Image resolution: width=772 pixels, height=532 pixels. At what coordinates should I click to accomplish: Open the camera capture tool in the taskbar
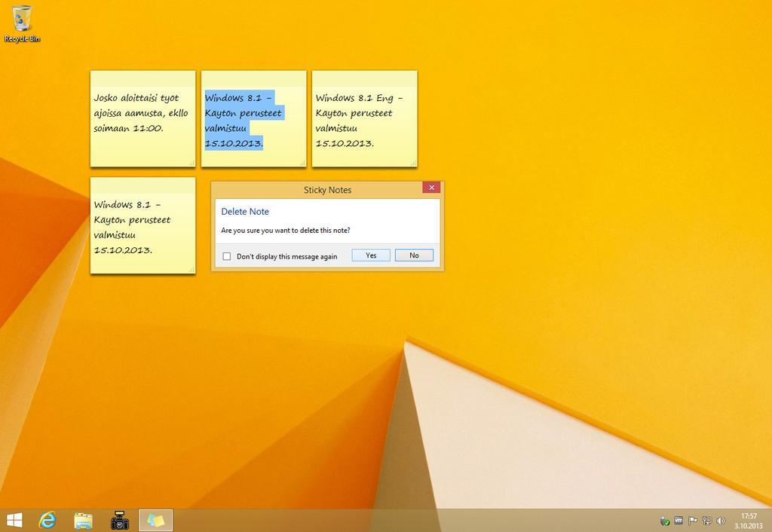[x=120, y=521]
